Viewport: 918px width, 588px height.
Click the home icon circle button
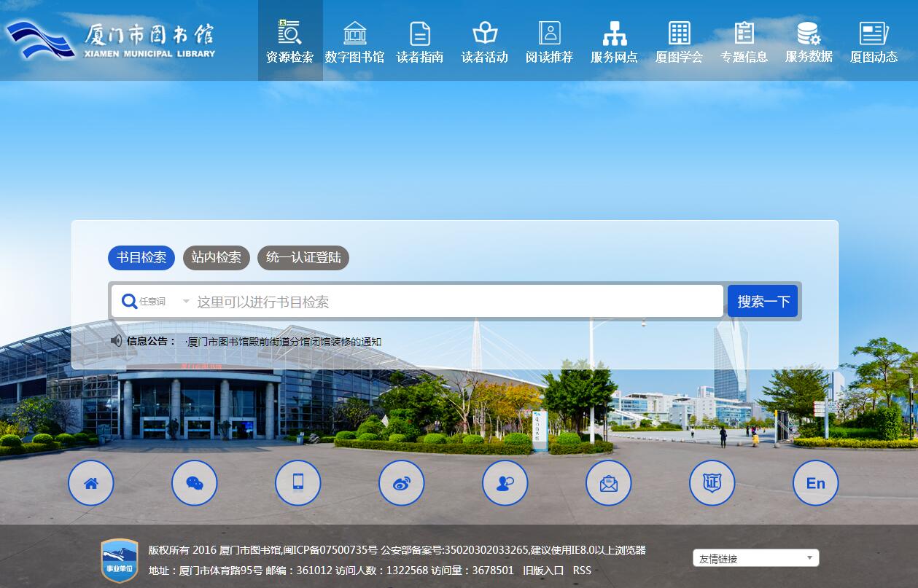[91, 483]
